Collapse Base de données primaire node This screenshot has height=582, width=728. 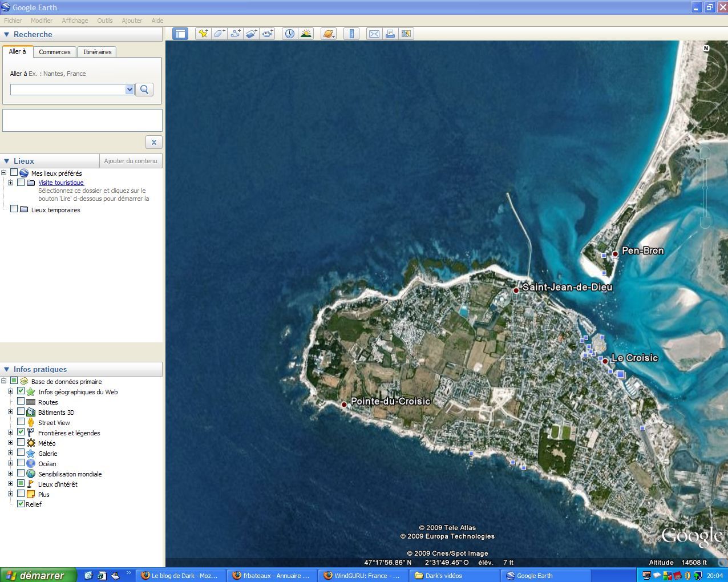pyautogui.click(x=3, y=381)
